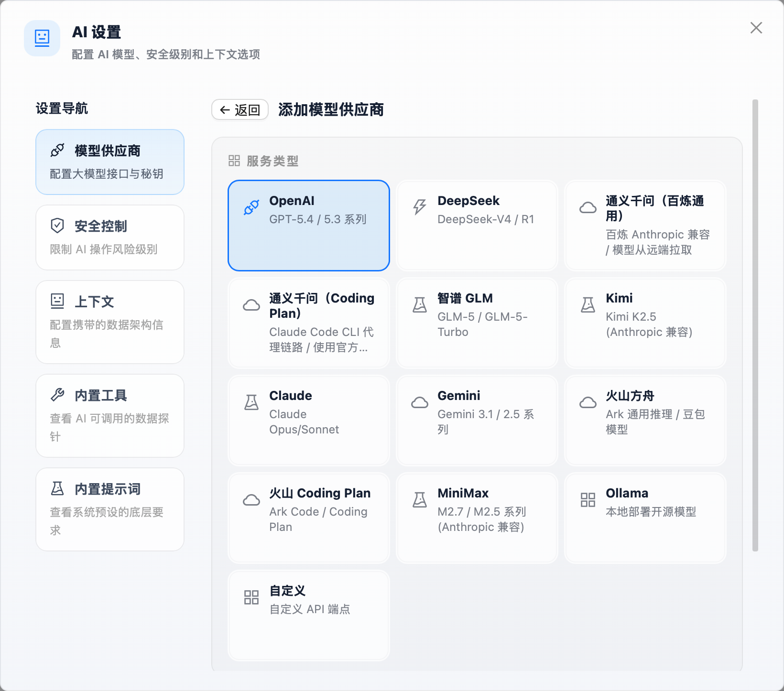Click the text GPT-5.4 / 5.3 系列
This screenshot has width=784, height=691.
318,219
